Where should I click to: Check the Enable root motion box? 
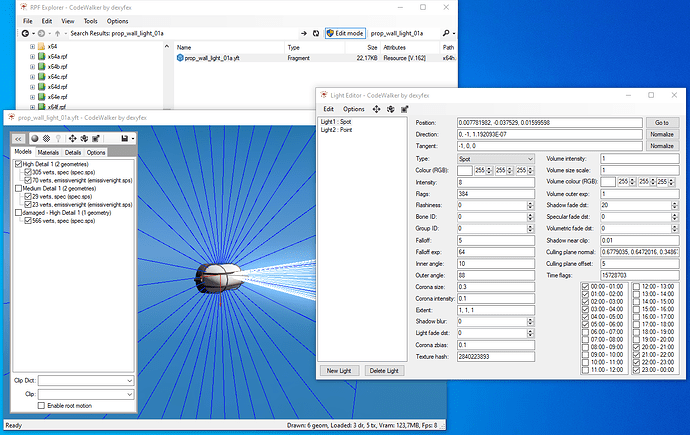click(41, 405)
